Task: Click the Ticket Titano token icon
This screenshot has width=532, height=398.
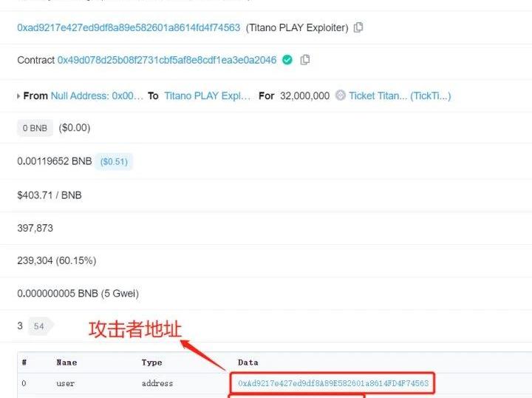Action: pos(341,95)
